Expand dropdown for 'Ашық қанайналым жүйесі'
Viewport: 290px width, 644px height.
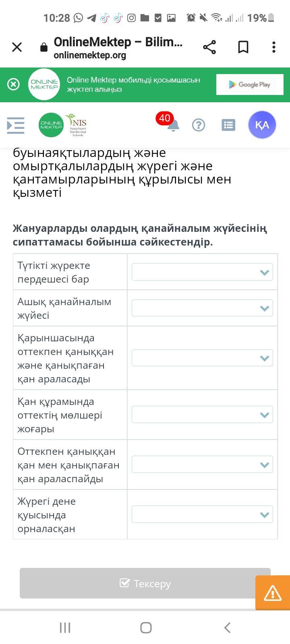(x=202, y=308)
